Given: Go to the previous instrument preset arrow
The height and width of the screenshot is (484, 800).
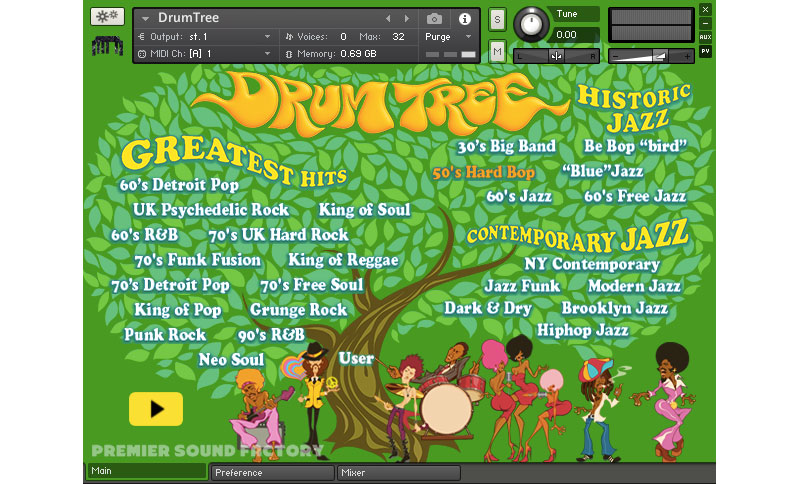Looking at the screenshot, I should click(388, 18).
